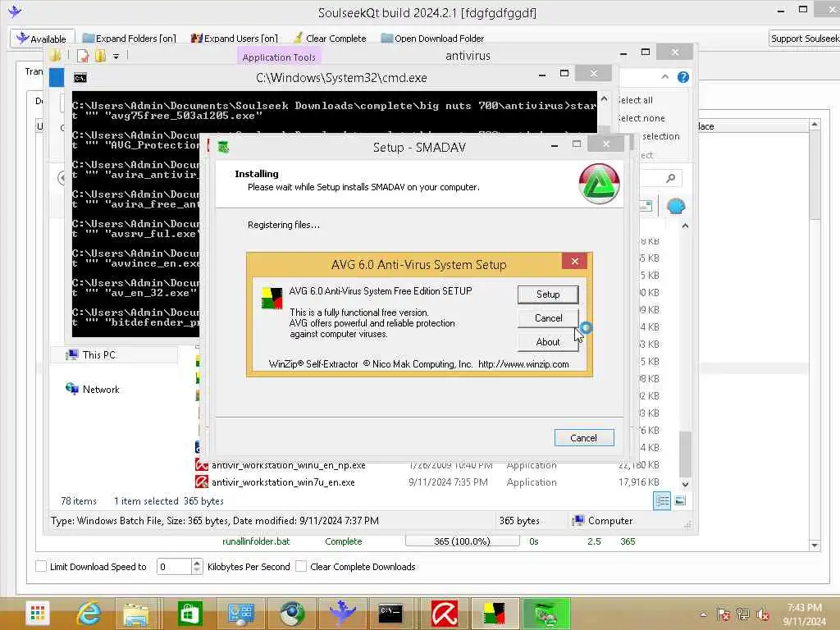Enable Limit Download Speed checkbox
This screenshot has width=840, height=630.
tap(41, 566)
